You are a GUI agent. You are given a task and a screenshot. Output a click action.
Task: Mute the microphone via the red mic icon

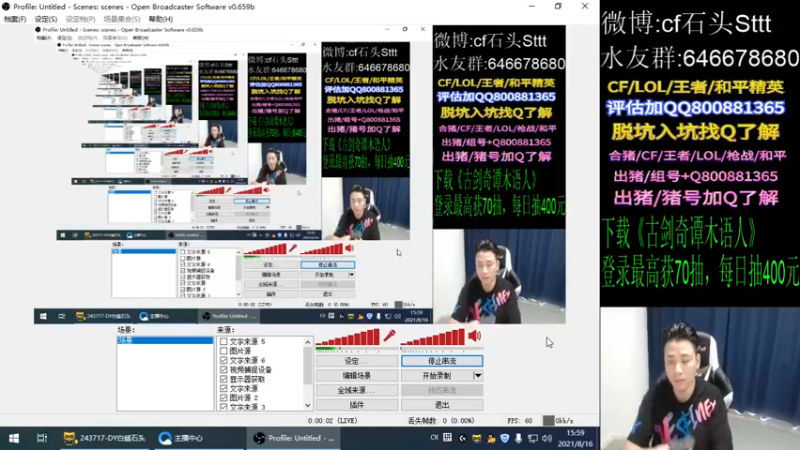coord(389,336)
